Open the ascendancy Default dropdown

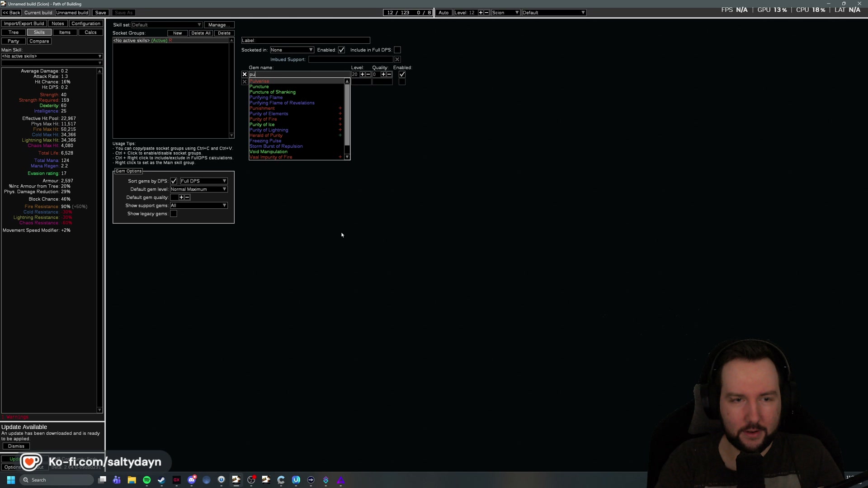click(554, 13)
